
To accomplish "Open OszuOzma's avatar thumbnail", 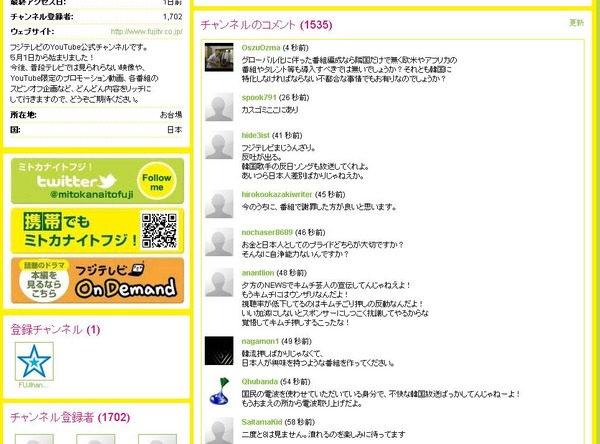I will coord(219,57).
